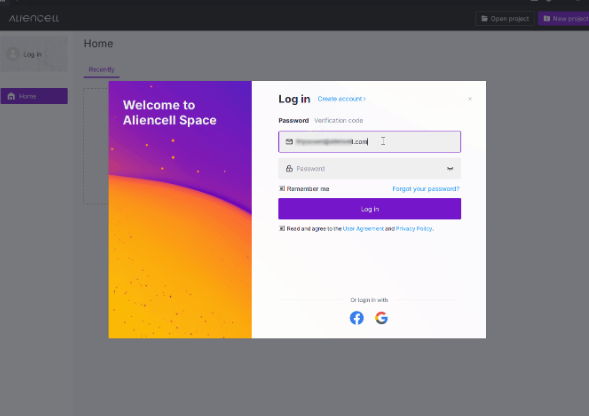Click into the Password input field
Viewport: 589px width, 416px height.
tap(369, 168)
